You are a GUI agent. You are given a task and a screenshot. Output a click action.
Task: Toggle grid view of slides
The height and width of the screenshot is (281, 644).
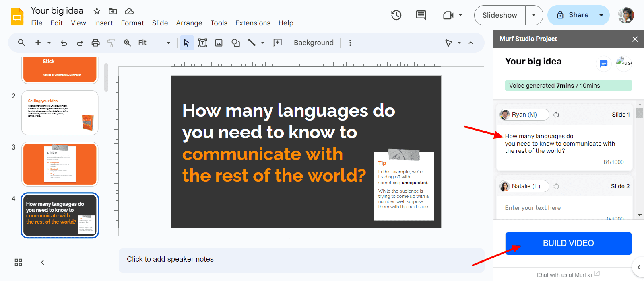click(18, 263)
